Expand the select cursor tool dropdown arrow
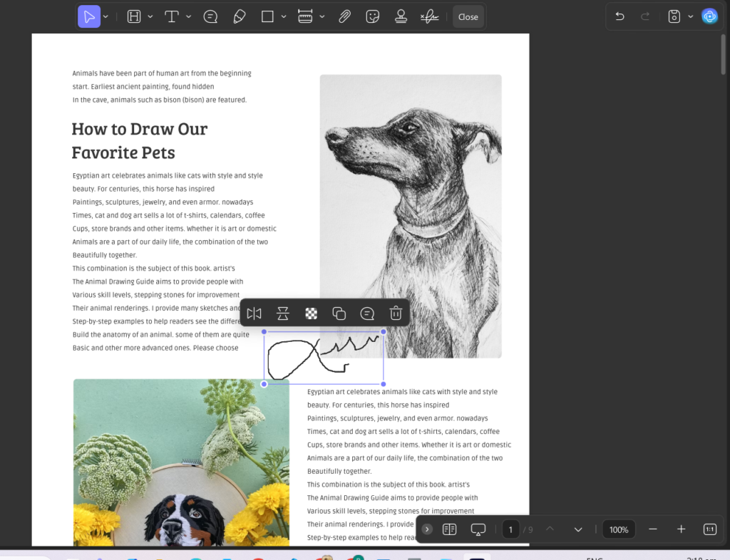Screen dimensions: 730x560 pyautogui.click(x=106, y=16)
